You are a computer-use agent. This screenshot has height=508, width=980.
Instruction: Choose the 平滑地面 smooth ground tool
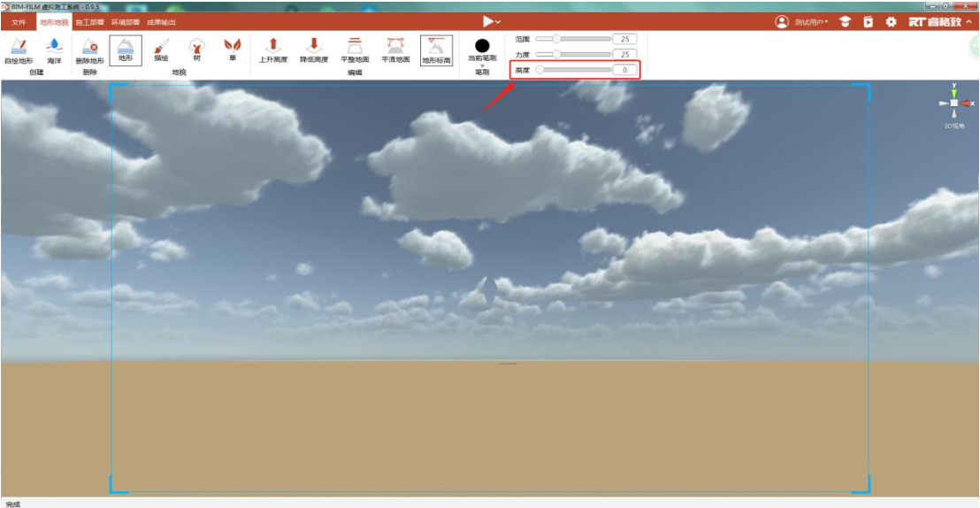(395, 51)
